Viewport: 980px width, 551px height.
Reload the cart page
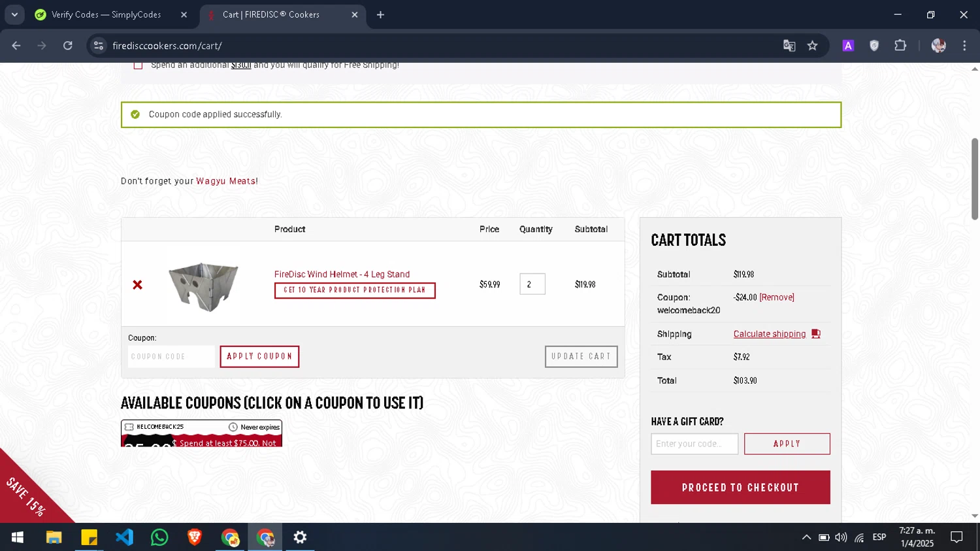68,46
